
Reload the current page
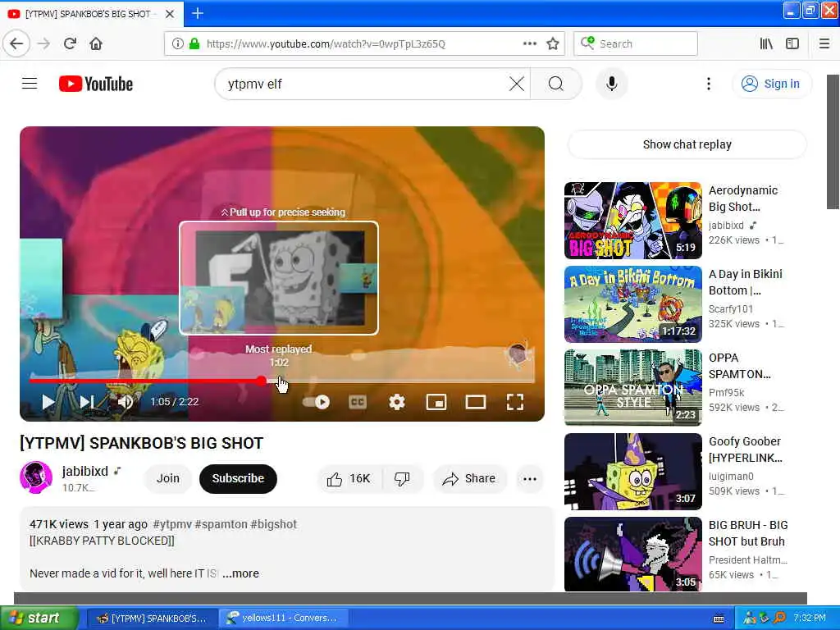click(x=70, y=43)
